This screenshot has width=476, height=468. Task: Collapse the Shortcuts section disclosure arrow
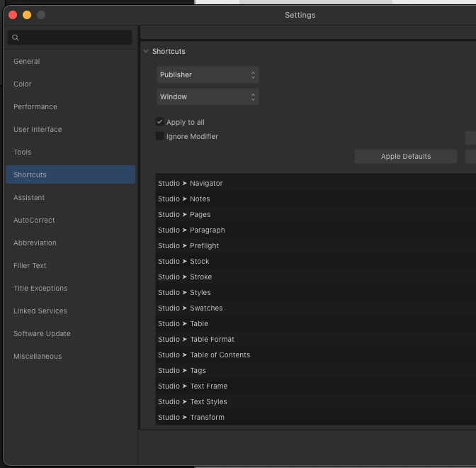(146, 52)
